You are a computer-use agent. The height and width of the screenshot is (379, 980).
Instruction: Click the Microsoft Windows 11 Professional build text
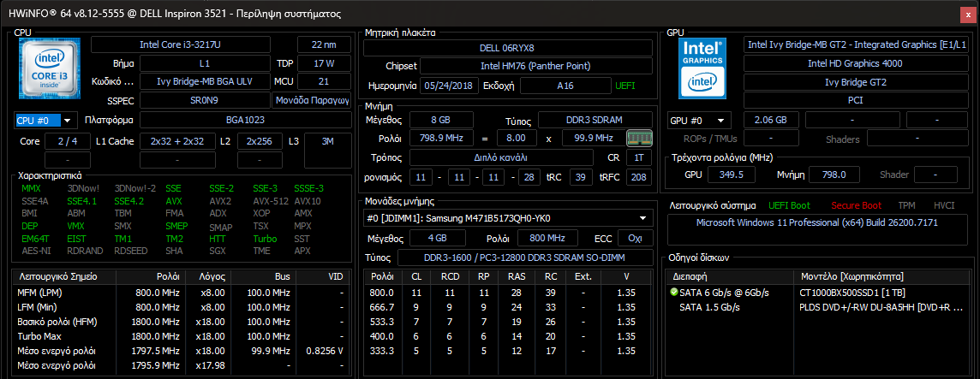coord(817,222)
